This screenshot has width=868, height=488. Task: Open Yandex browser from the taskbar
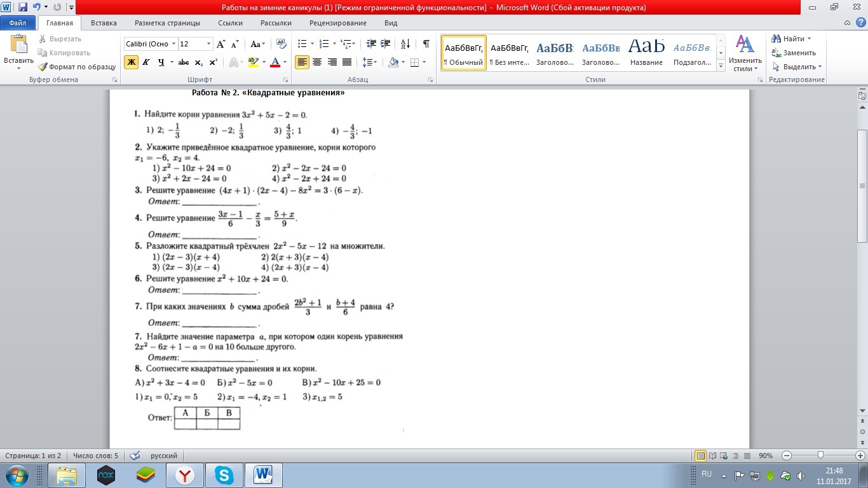click(x=185, y=475)
